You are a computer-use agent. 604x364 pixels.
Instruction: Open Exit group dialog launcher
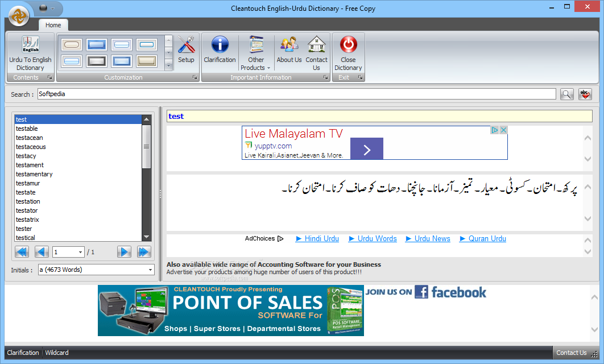pyautogui.click(x=360, y=77)
